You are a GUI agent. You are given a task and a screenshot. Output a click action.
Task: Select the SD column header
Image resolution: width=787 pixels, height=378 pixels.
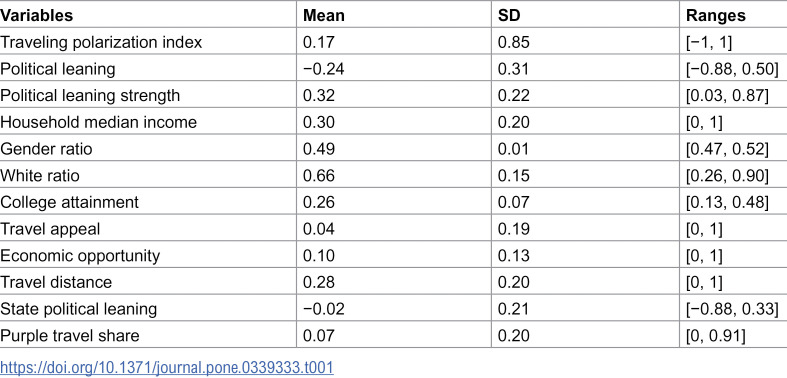(x=509, y=16)
